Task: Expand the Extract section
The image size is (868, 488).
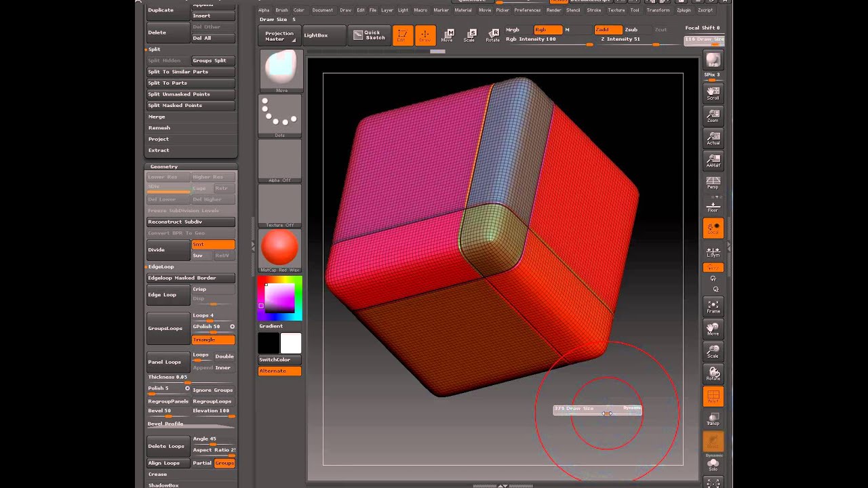Action: pos(159,150)
